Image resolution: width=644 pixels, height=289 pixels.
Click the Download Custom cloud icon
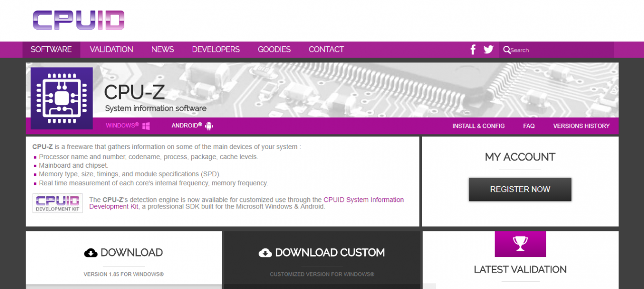pyautogui.click(x=265, y=253)
